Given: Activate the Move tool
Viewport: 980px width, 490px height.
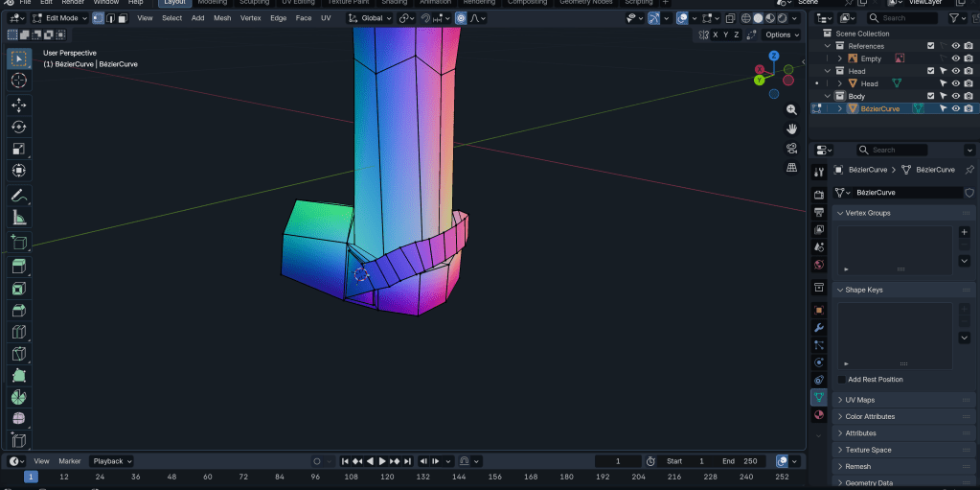Looking at the screenshot, I should [x=18, y=105].
